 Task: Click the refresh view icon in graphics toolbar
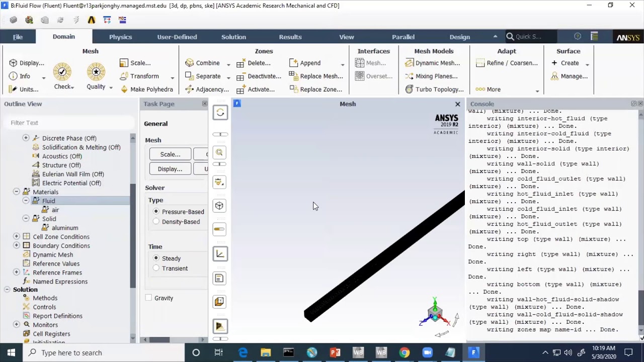point(220,113)
